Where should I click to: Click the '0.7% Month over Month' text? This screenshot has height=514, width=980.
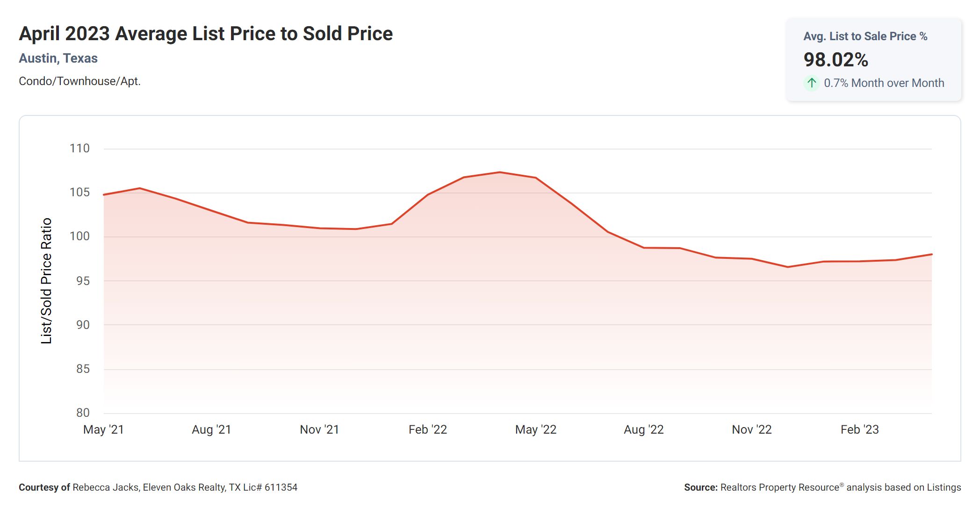tap(884, 83)
